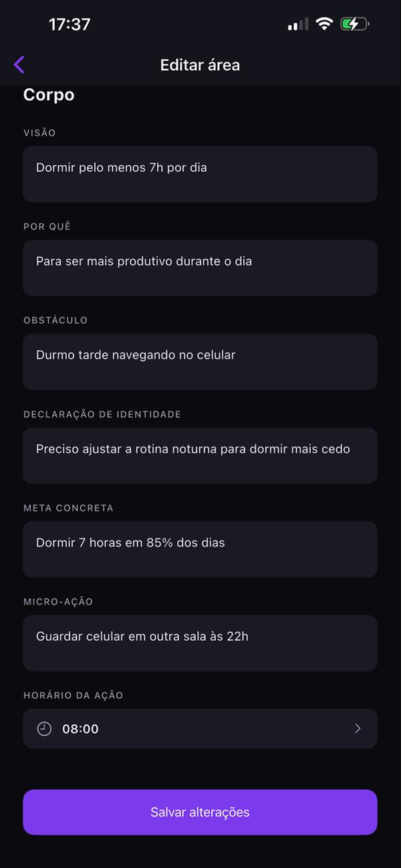The height and width of the screenshot is (868, 401).
Task: Edit the Meta concreta 85% goal field
Action: pyautogui.click(x=200, y=548)
